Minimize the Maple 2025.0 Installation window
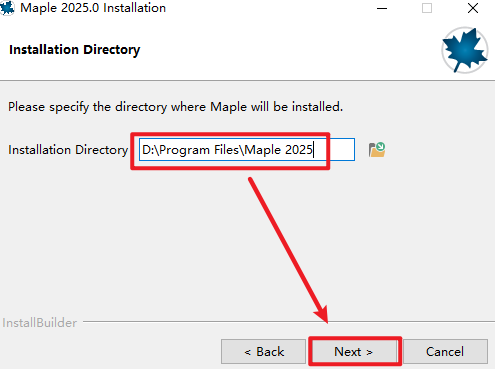This screenshot has height=369, width=495. (382, 8)
